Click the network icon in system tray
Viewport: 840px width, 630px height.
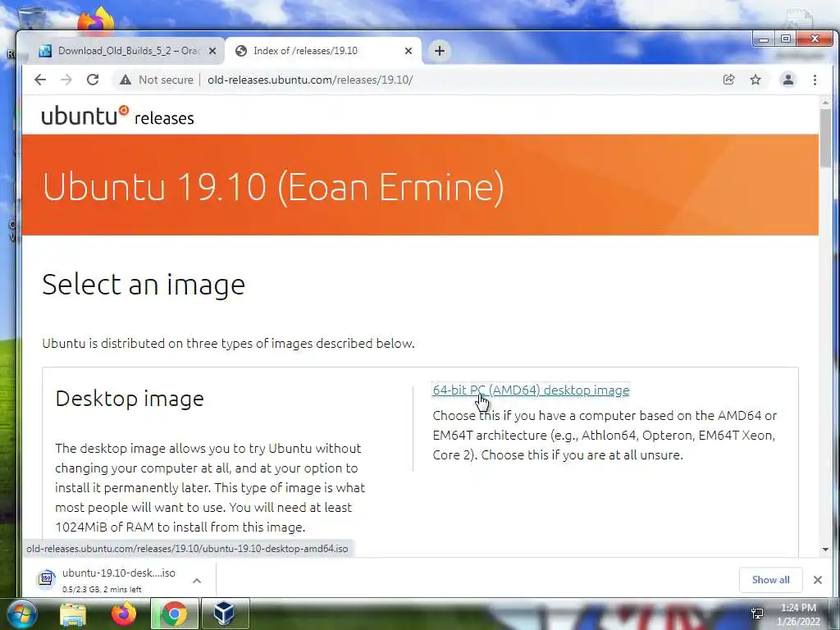tap(757, 614)
